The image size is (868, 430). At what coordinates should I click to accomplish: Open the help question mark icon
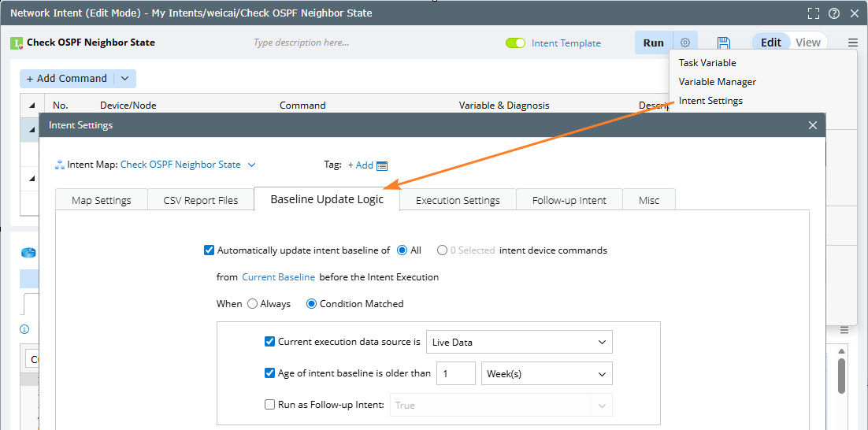833,13
